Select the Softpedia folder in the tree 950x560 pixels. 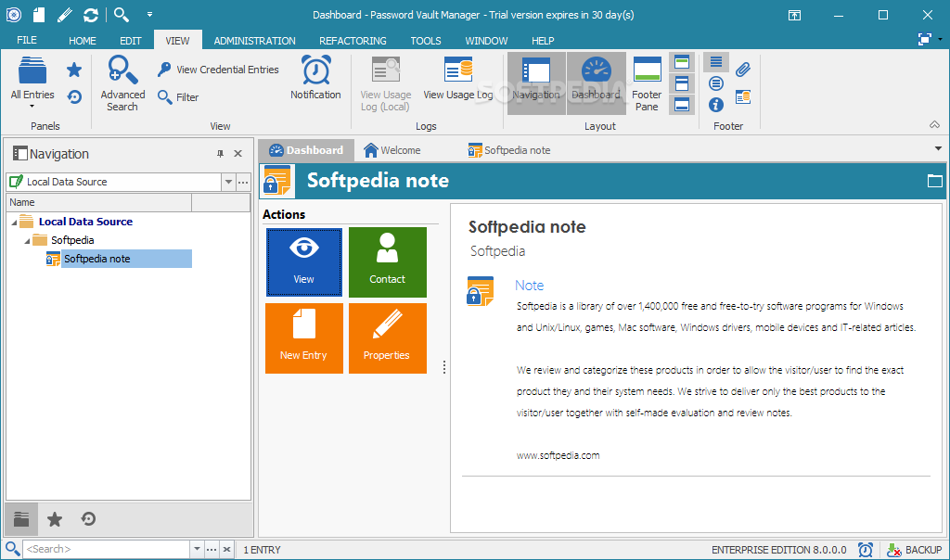click(72, 240)
